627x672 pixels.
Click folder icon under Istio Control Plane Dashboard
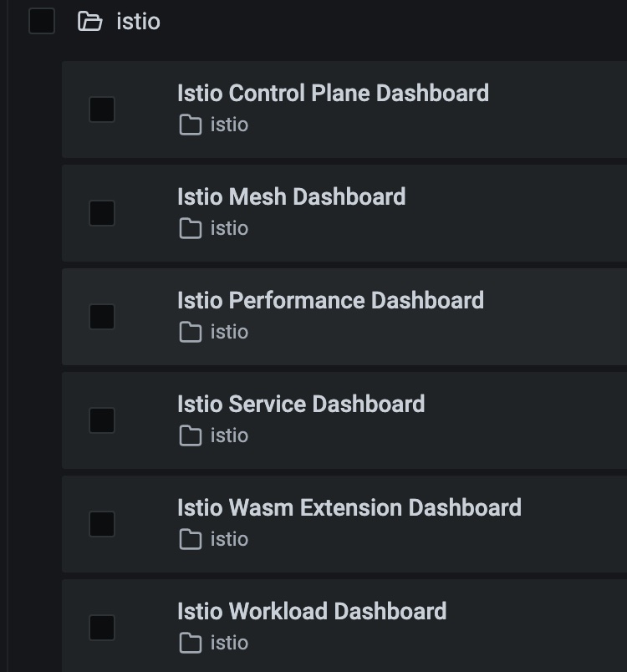tap(191, 125)
